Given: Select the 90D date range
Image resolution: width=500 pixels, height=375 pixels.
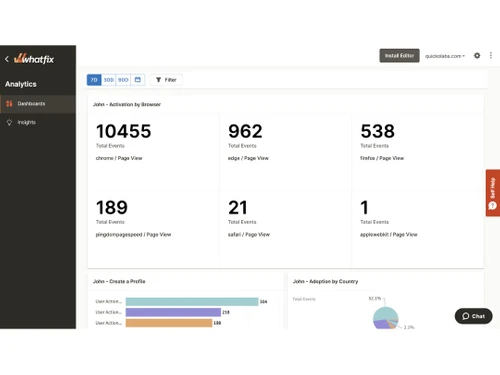Looking at the screenshot, I should click(123, 80).
